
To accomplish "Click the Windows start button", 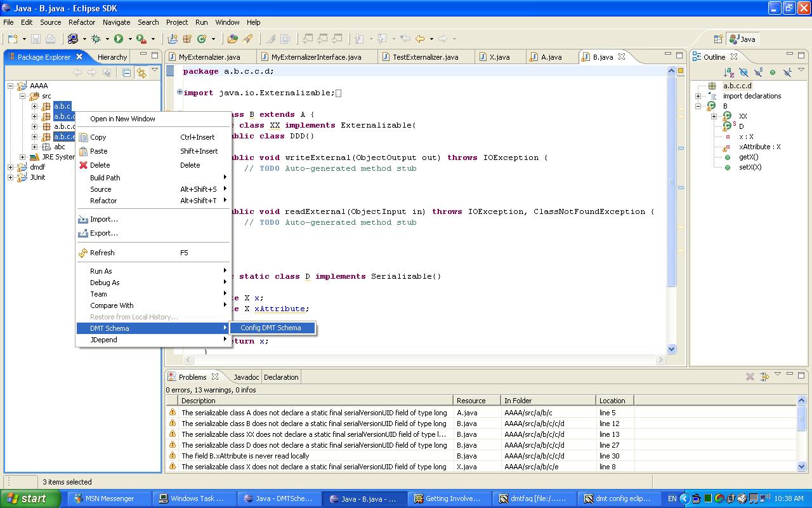I will pyautogui.click(x=30, y=498).
